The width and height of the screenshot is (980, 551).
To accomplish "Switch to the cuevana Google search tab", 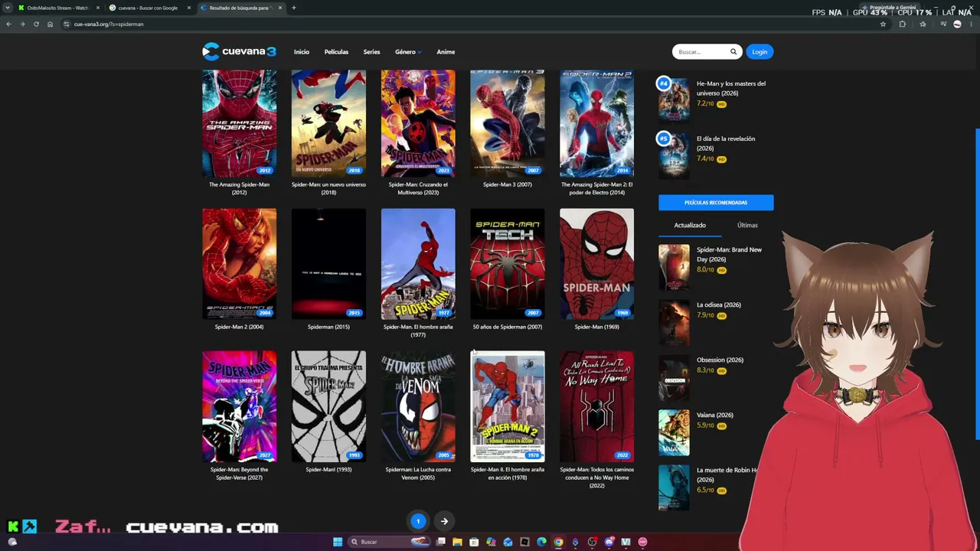I will pos(148,8).
